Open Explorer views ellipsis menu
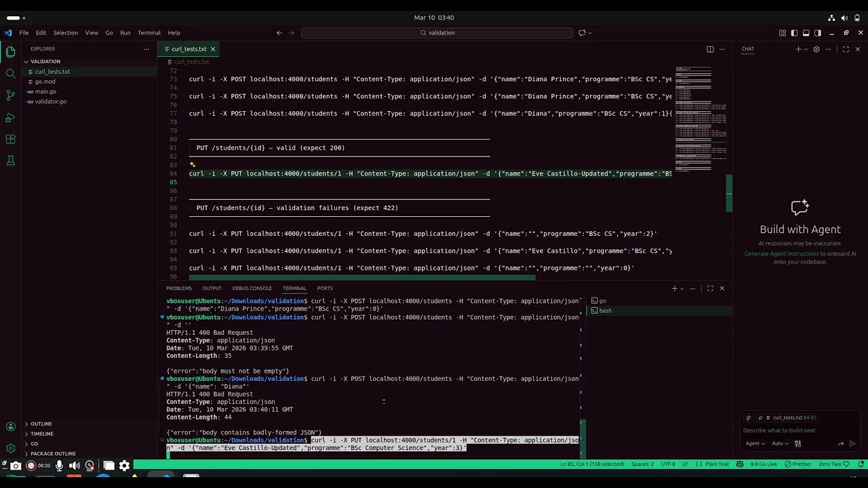 146,49
